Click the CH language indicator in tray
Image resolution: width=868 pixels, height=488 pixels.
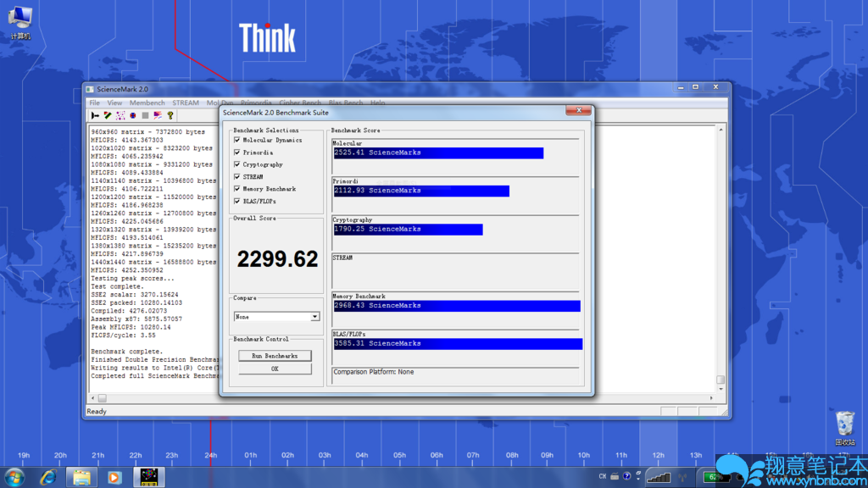click(603, 476)
